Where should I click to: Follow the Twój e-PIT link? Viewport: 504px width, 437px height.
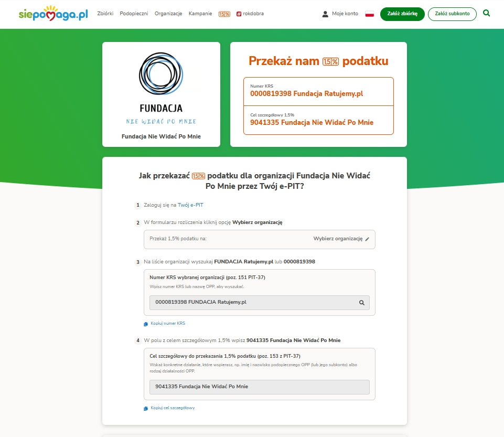(x=190, y=205)
